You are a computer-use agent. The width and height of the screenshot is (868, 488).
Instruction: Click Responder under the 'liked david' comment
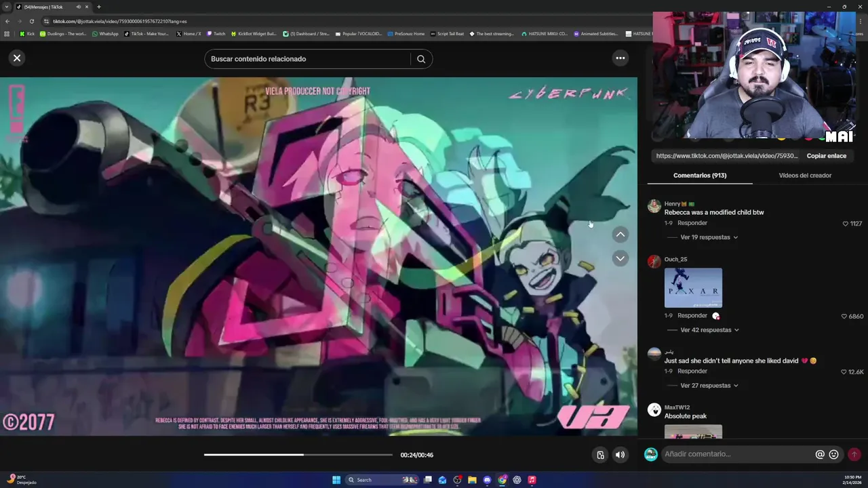tap(692, 371)
